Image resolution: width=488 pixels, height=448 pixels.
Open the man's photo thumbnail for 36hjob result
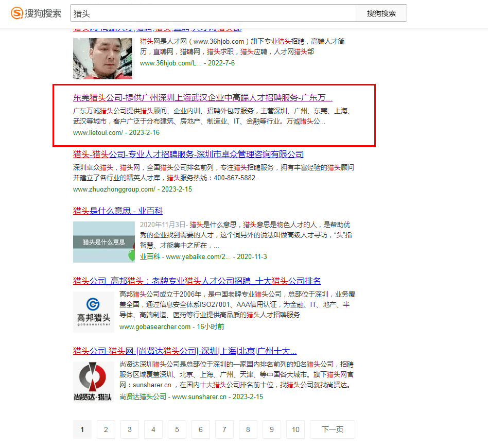(x=102, y=58)
